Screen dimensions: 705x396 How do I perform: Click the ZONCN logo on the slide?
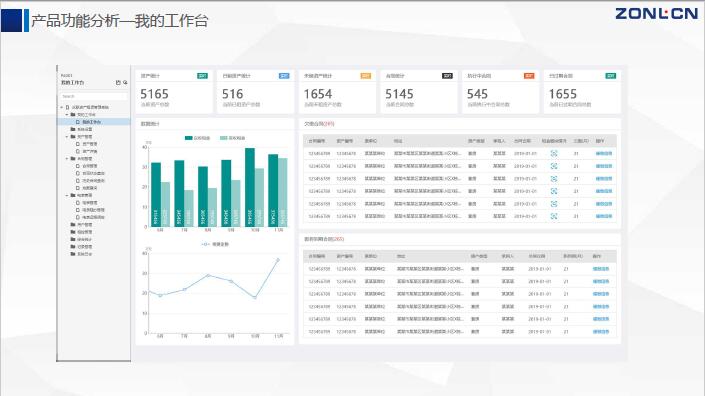pos(656,13)
